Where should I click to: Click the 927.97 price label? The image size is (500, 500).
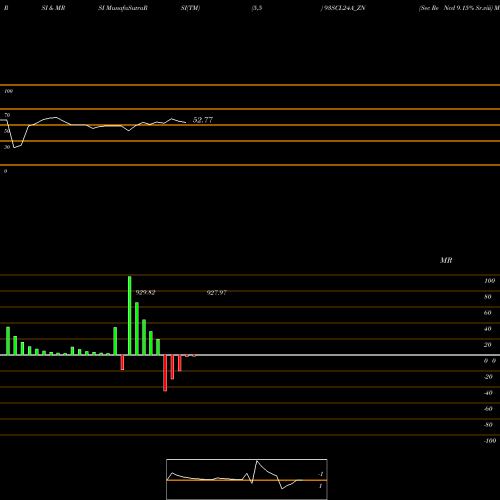[217, 293]
